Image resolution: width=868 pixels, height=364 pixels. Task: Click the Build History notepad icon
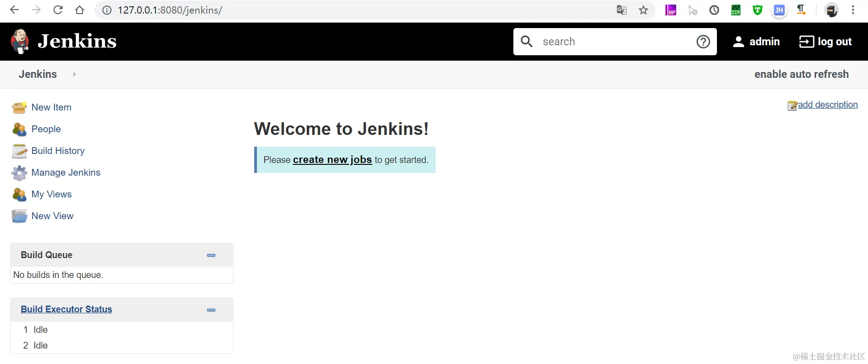19,151
